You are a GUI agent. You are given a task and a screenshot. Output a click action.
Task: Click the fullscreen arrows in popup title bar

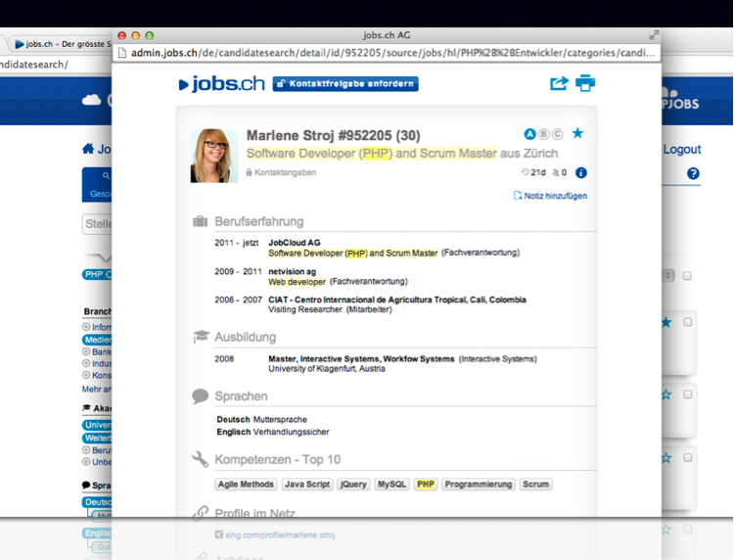(654, 35)
